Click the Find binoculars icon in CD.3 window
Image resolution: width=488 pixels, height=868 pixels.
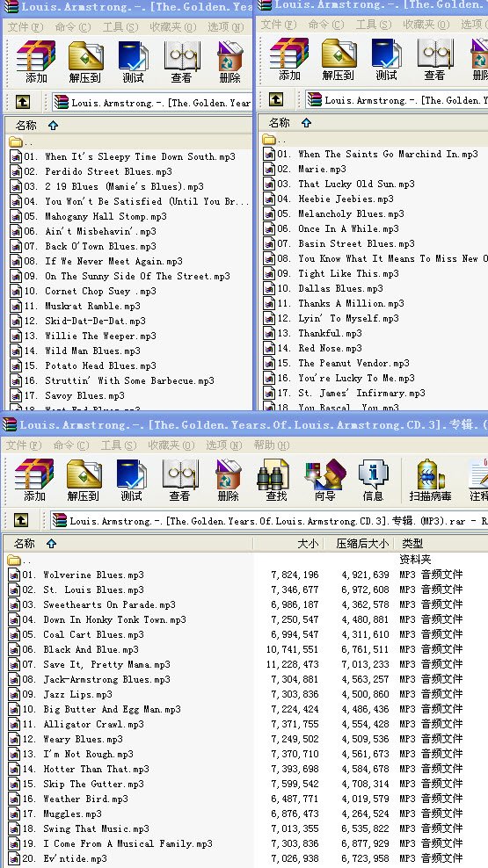[x=276, y=480]
